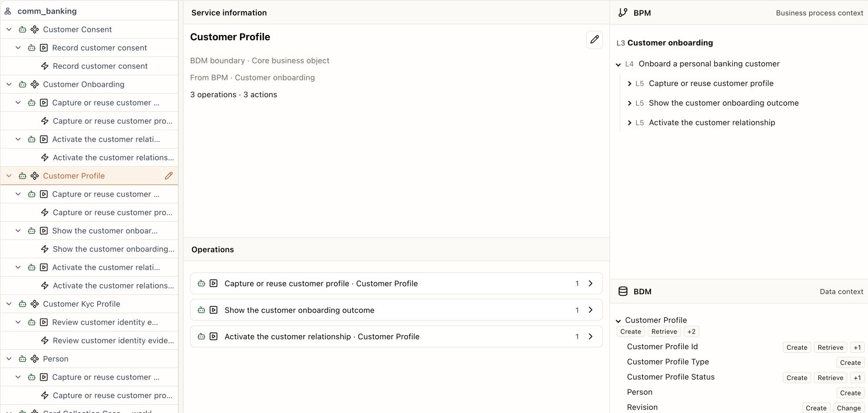868x413 pixels.
Task: Click the robot icon in Show the customer onboarding outcome card
Action: (x=201, y=310)
